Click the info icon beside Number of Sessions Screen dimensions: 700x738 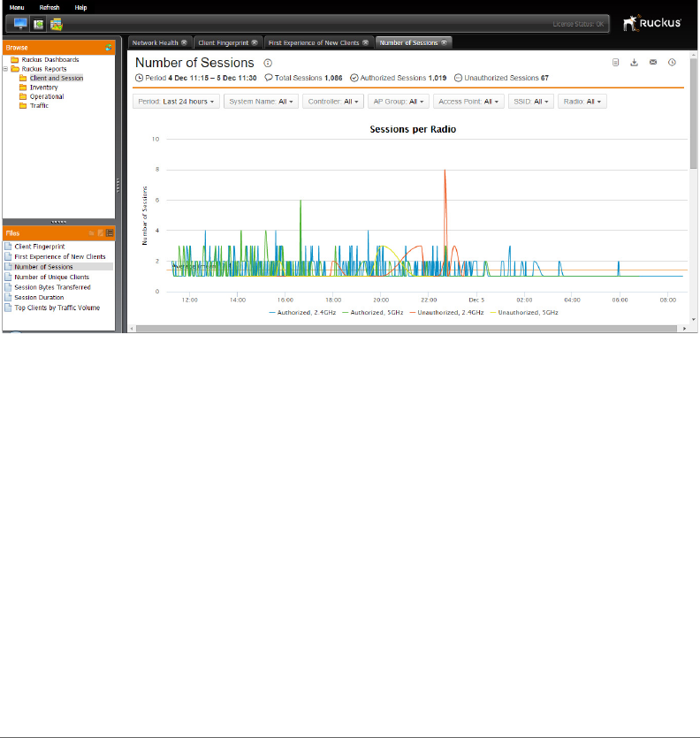(x=268, y=63)
